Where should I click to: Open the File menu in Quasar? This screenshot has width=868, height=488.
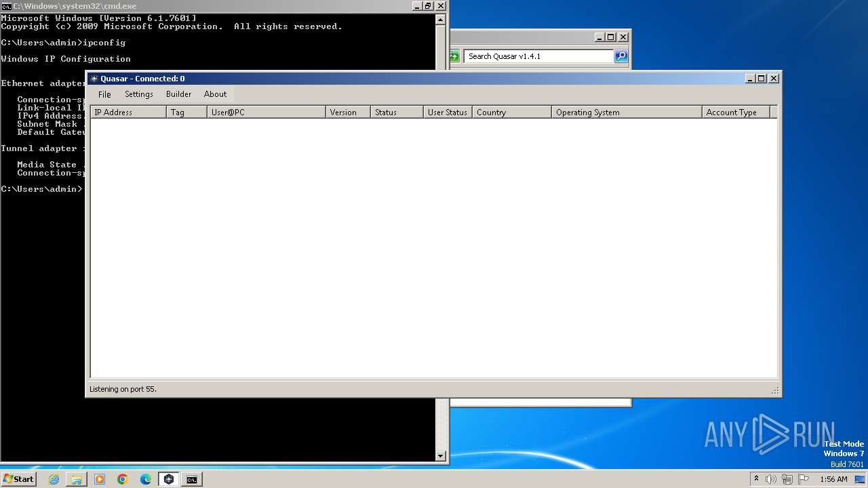(x=104, y=94)
